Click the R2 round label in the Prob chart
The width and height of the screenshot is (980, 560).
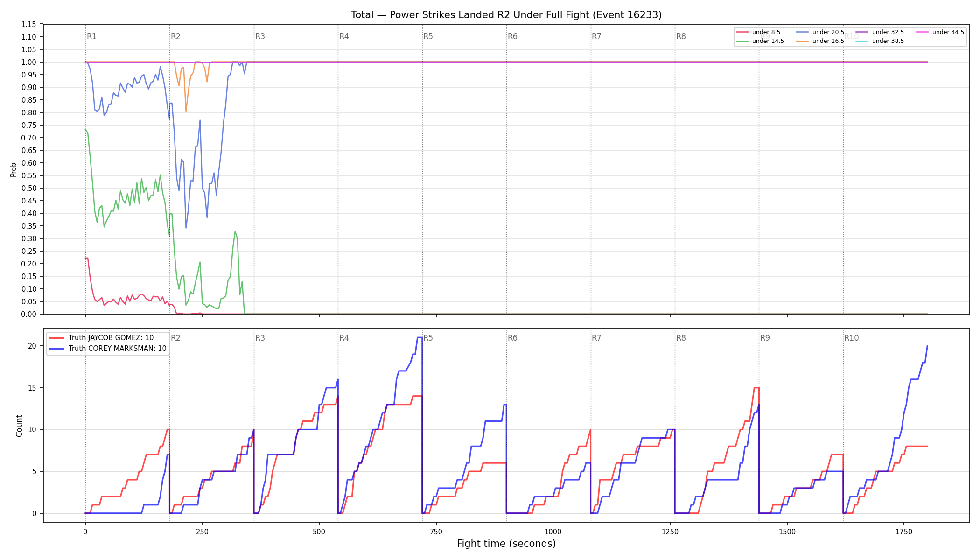[175, 36]
